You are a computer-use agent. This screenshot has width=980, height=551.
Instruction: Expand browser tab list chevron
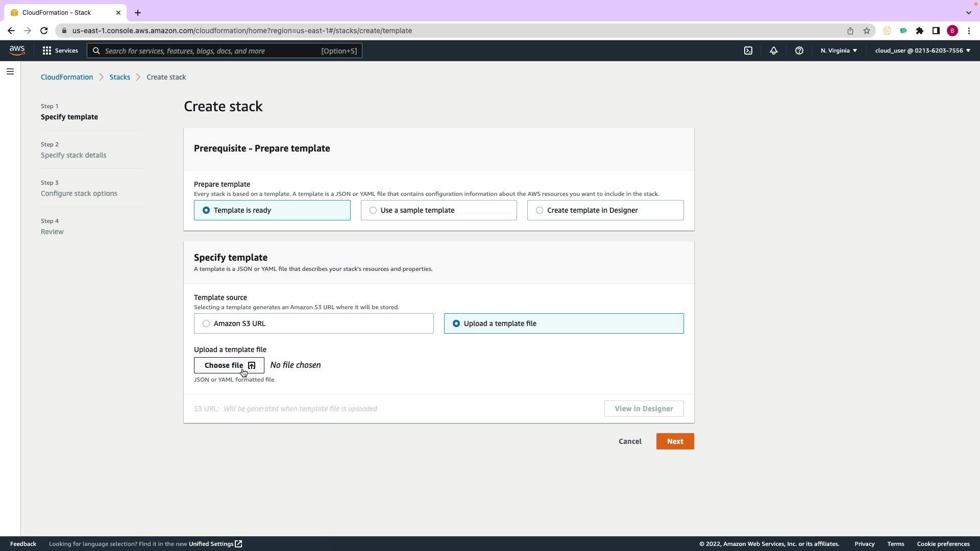coord(968,12)
